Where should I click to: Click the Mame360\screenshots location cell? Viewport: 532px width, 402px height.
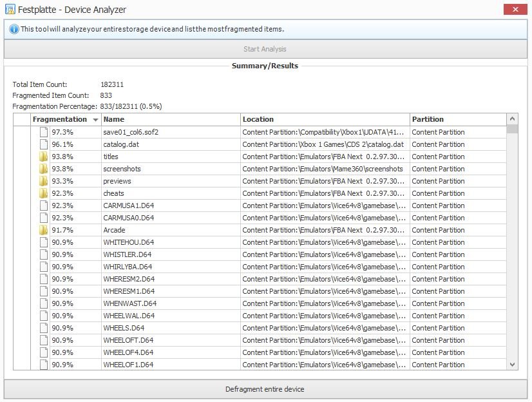325,169
